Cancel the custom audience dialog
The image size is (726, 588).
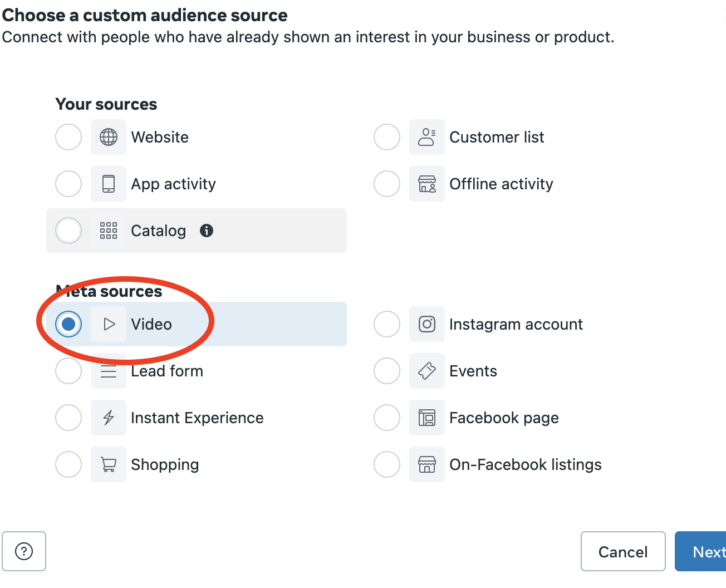click(622, 551)
